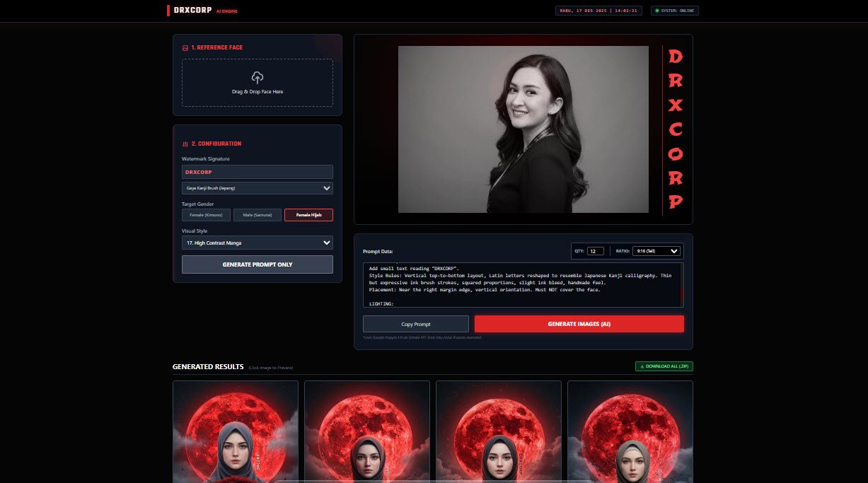
Task: Click the green system status dot
Action: pyautogui.click(x=656, y=11)
